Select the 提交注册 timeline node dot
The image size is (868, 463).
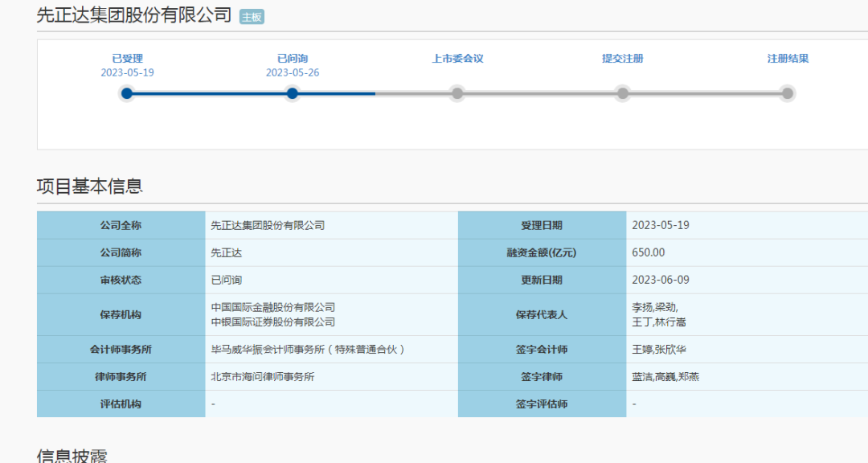click(623, 93)
